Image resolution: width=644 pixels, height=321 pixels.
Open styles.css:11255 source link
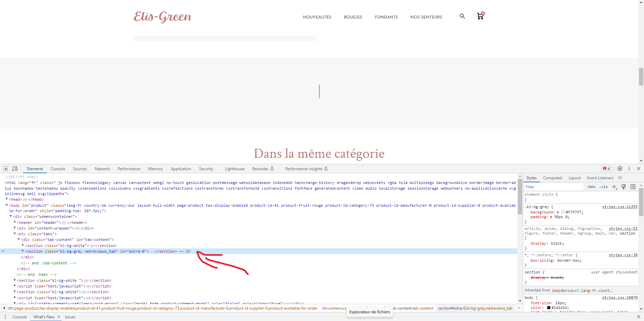click(x=620, y=207)
